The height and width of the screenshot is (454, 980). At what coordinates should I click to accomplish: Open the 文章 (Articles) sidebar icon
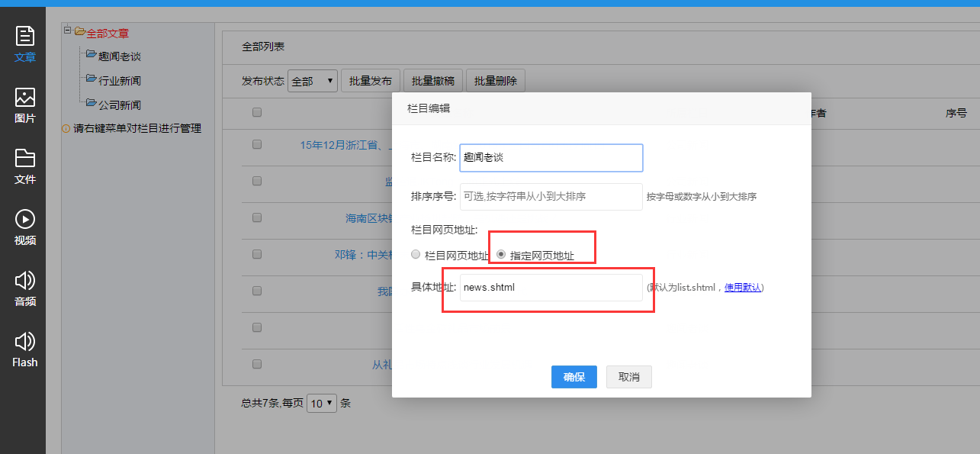(x=25, y=43)
